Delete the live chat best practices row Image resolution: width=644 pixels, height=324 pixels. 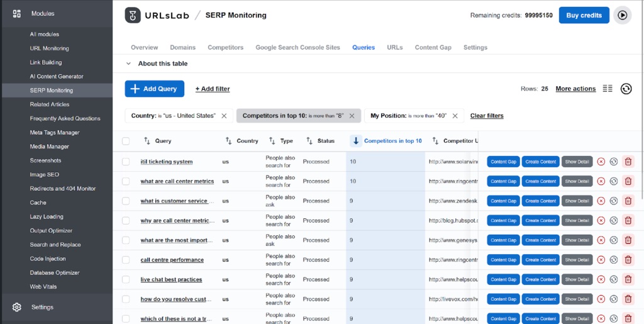628,280
